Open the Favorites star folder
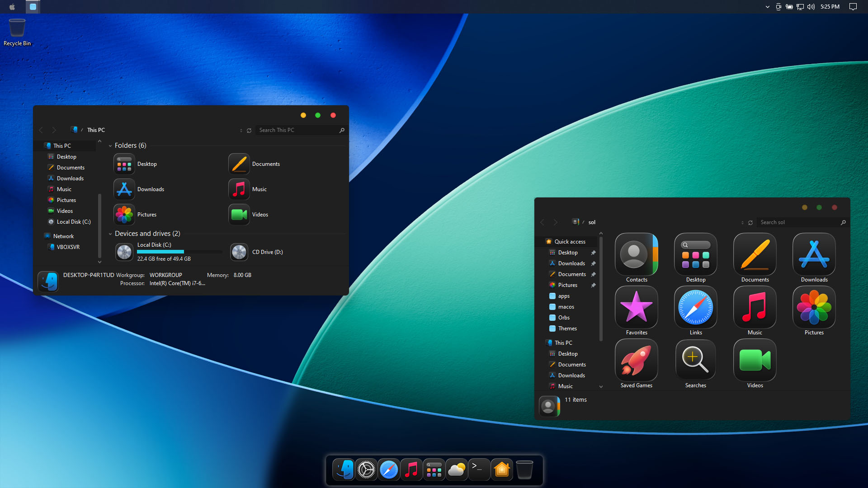This screenshot has width=868, height=488. tap(636, 307)
